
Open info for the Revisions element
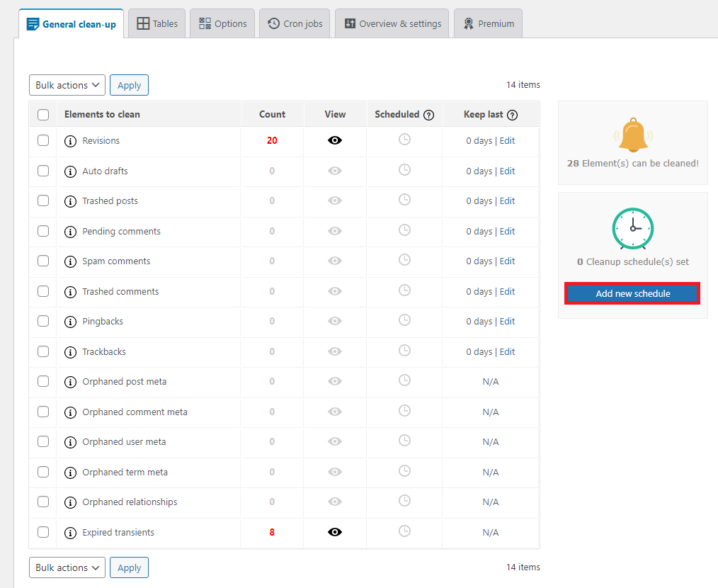pos(70,140)
